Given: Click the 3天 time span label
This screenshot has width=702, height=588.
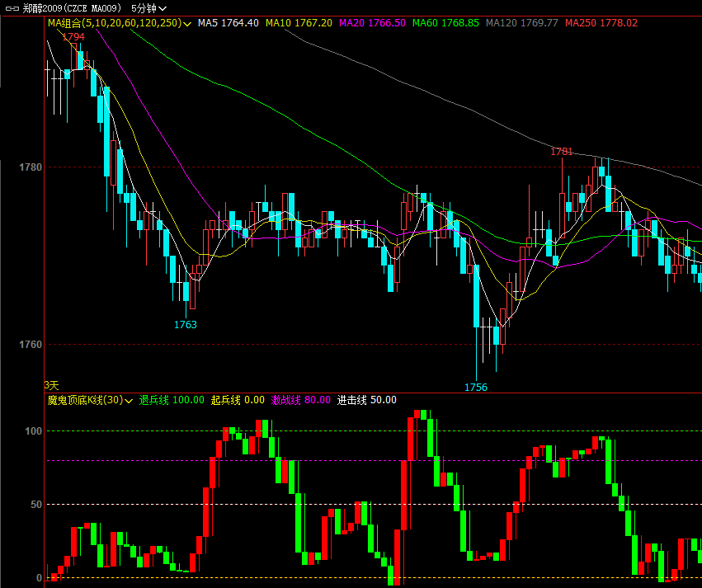Looking at the screenshot, I should pyautogui.click(x=51, y=385).
